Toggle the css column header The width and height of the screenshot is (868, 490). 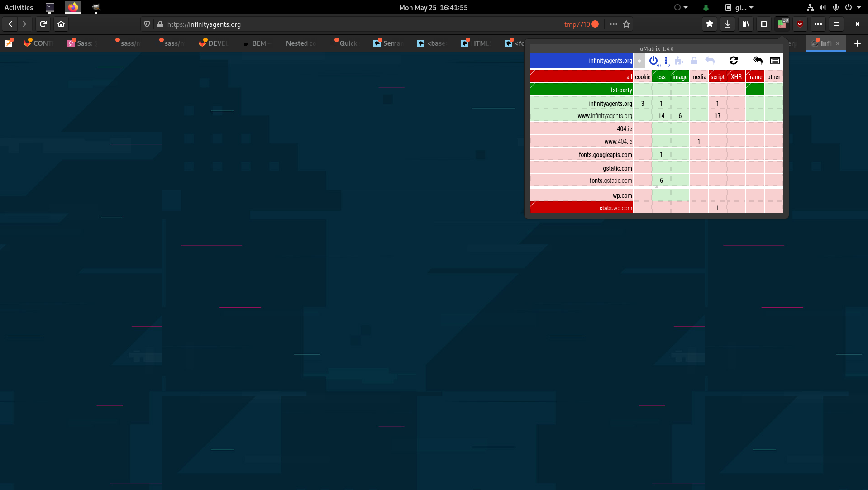tap(661, 77)
